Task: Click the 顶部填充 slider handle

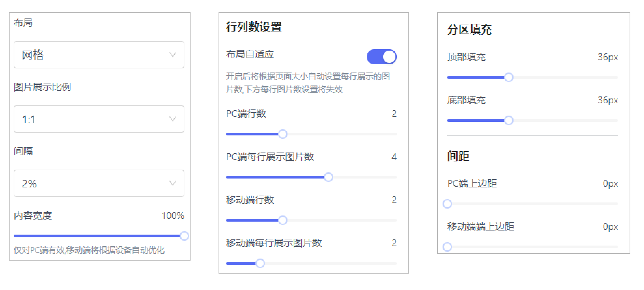Action: point(508,77)
